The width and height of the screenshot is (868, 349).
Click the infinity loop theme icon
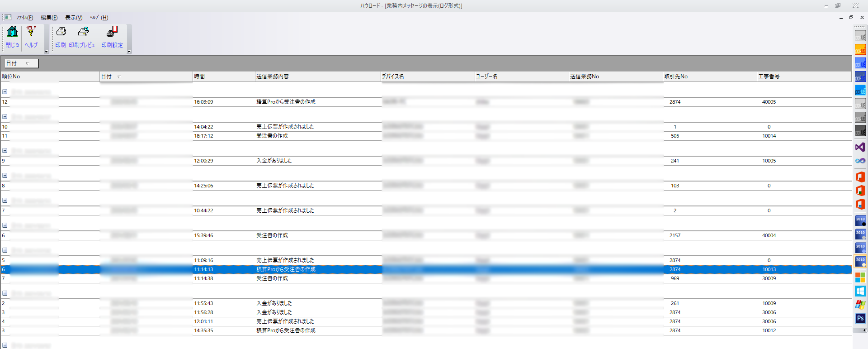pyautogui.click(x=860, y=161)
